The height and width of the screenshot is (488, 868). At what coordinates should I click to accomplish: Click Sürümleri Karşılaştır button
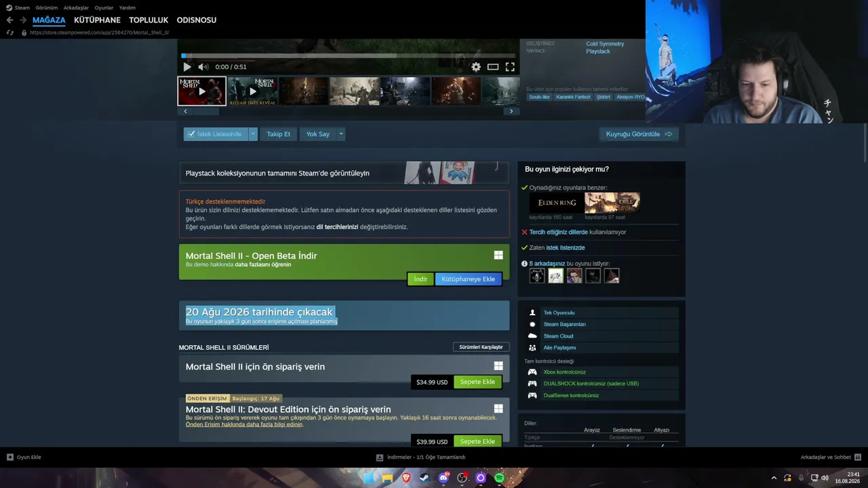pos(481,347)
